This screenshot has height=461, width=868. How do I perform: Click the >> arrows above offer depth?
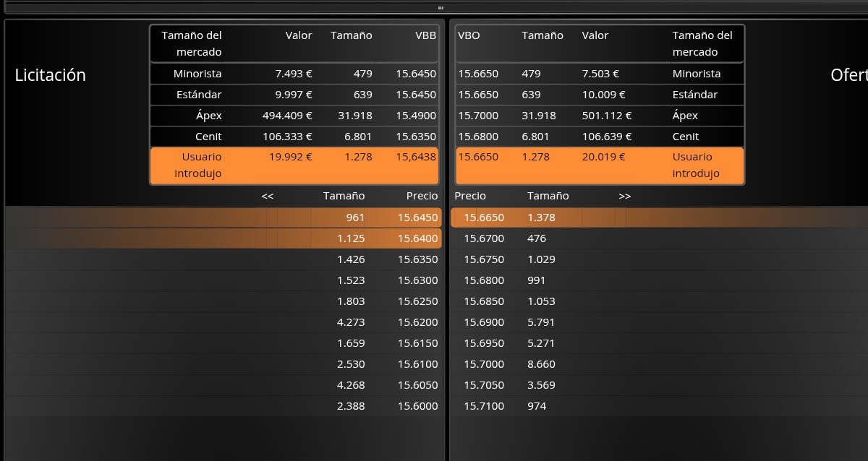tap(625, 196)
